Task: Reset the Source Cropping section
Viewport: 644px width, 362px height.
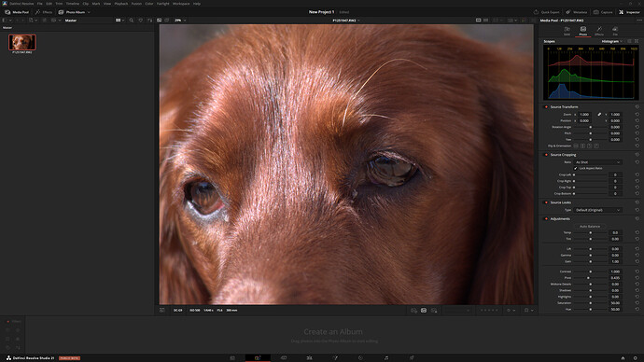Action: [x=637, y=155]
